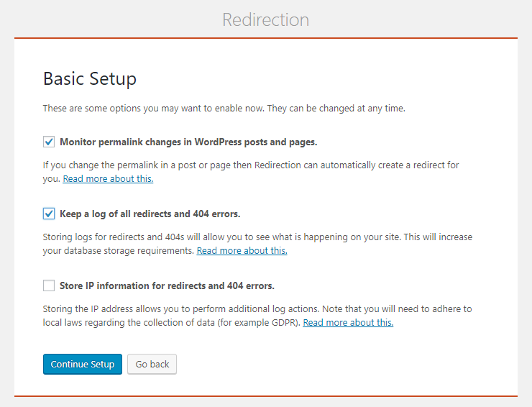The image size is (532, 407).
Task: Click the Go back button
Action: click(152, 364)
